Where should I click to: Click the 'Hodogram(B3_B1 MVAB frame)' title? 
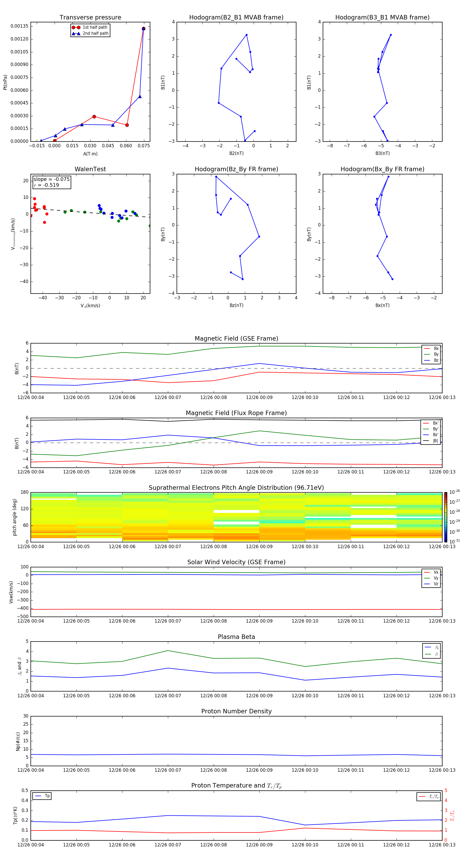pyautogui.click(x=382, y=18)
